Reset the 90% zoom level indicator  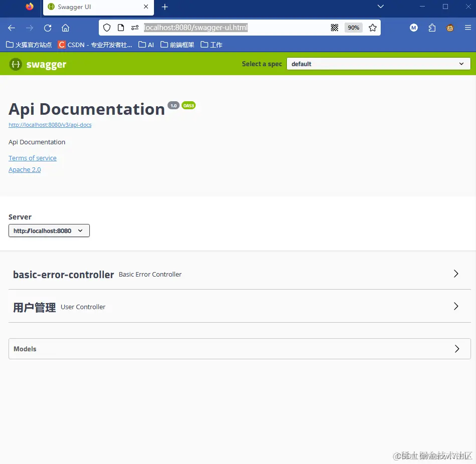pyautogui.click(x=353, y=28)
